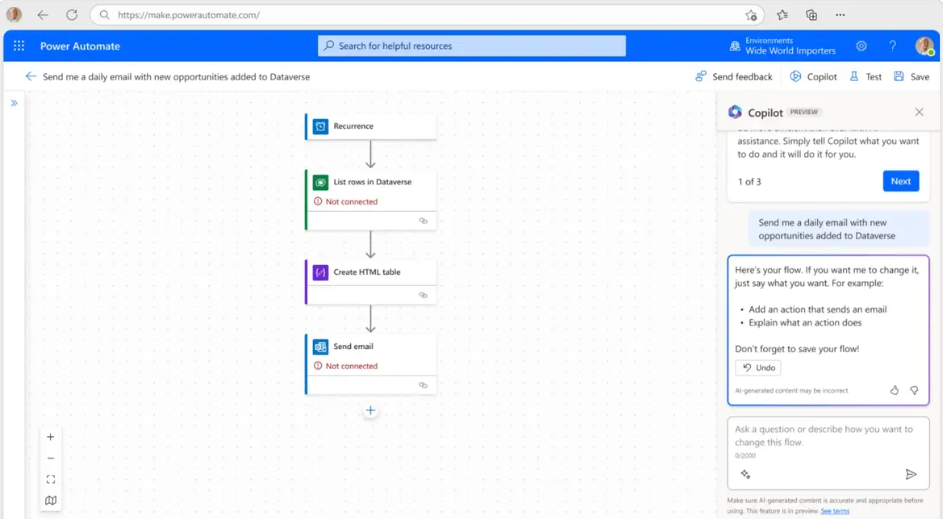943x519 pixels.
Task: Click the browser profile avatar at top left
Action: 14,14
